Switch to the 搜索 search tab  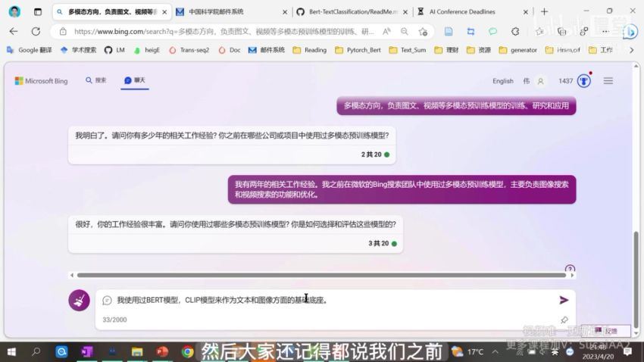tap(96, 80)
